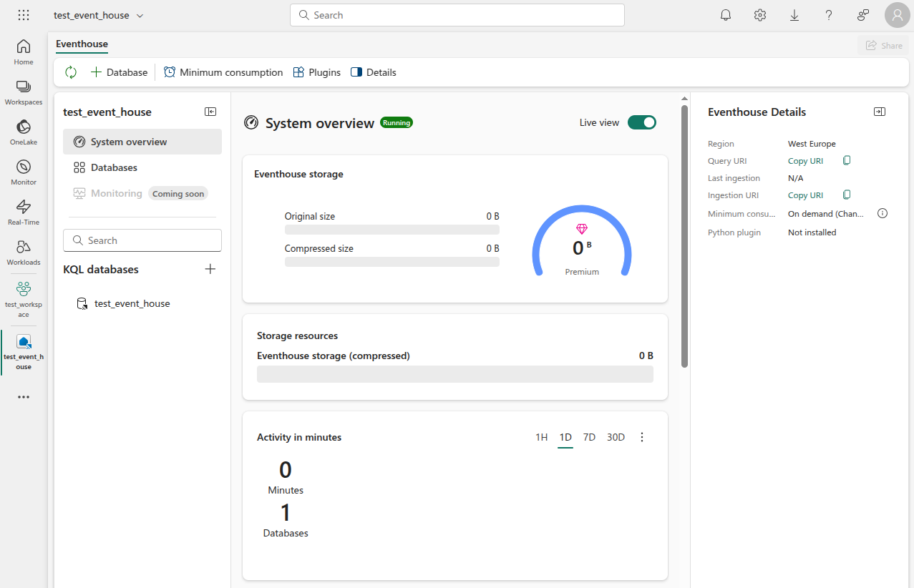This screenshot has width=914, height=588.
Task: Create a new Database from the toolbar
Action: point(119,72)
